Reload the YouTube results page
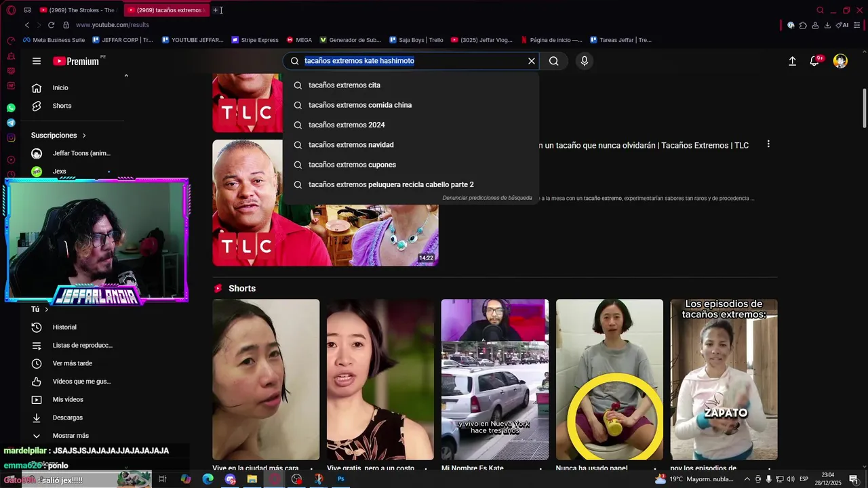 click(51, 25)
